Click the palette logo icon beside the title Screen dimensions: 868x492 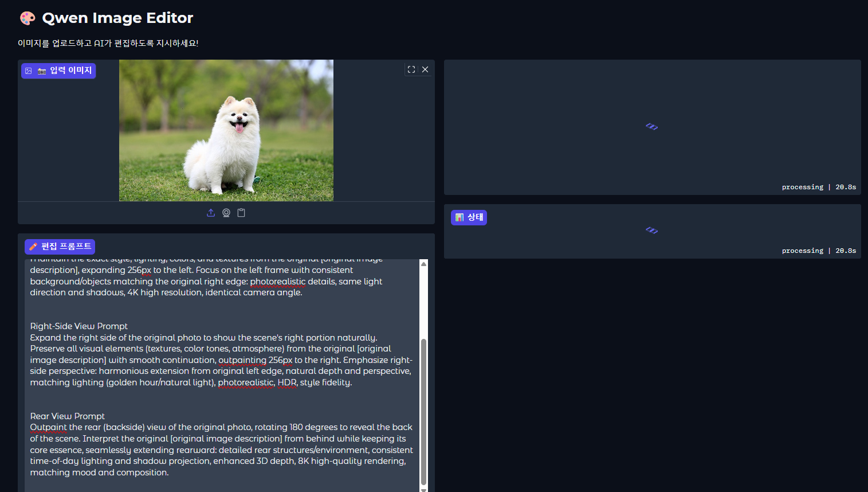(28, 18)
